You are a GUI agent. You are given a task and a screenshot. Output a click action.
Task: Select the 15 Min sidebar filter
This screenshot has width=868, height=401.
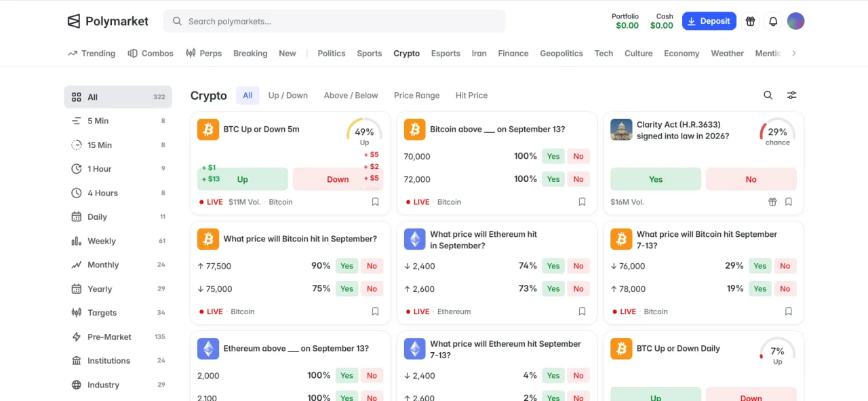(x=118, y=145)
